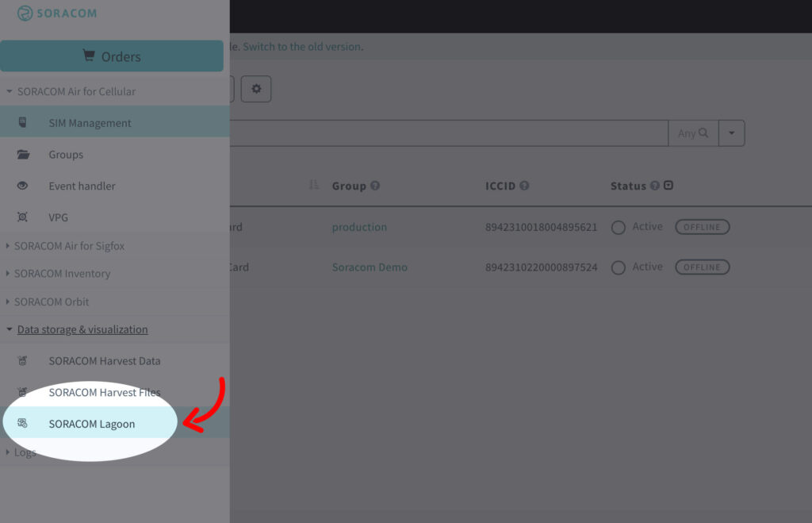The width and height of the screenshot is (812, 523).
Task: Toggle the Status column filter box
Action: [x=668, y=186]
